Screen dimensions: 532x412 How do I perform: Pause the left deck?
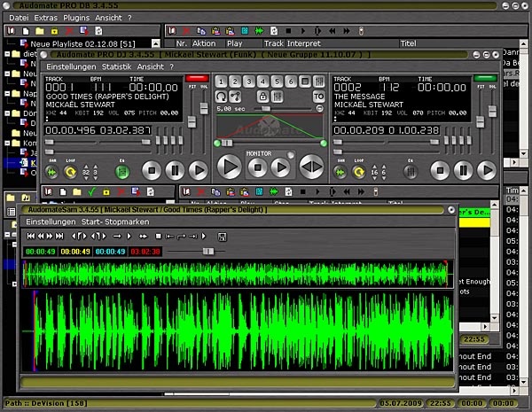(x=175, y=170)
